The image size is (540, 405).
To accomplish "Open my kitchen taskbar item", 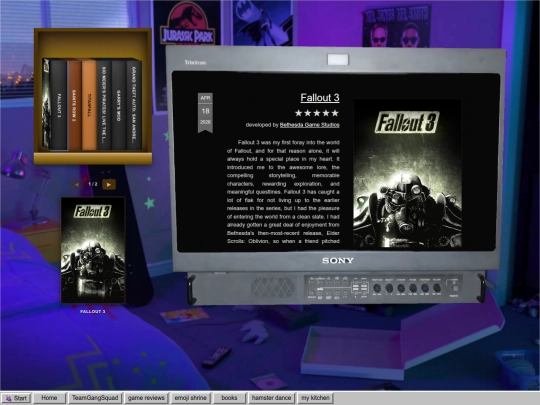I will (315, 398).
